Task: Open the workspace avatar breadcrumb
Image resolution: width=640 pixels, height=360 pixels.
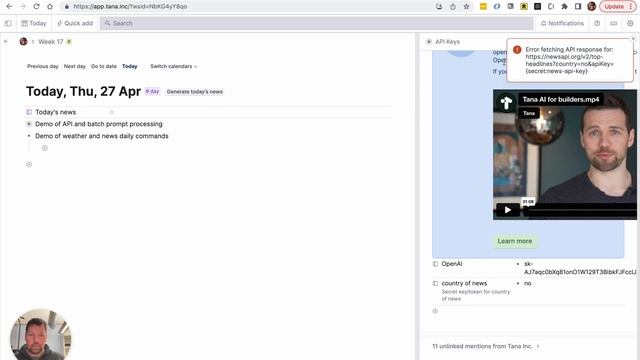Action: (23, 42)
